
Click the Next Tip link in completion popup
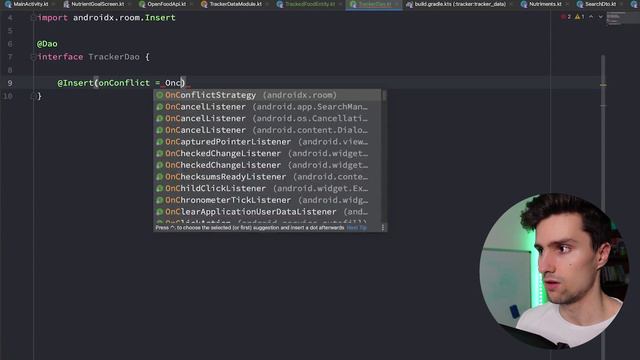click(x=356, y=228)
